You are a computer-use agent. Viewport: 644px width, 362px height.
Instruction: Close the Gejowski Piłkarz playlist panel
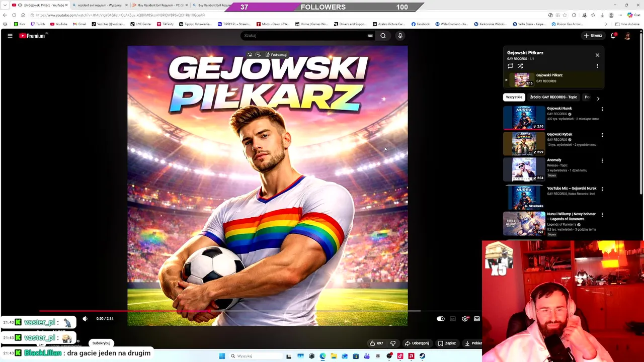(x=597, y=55)
